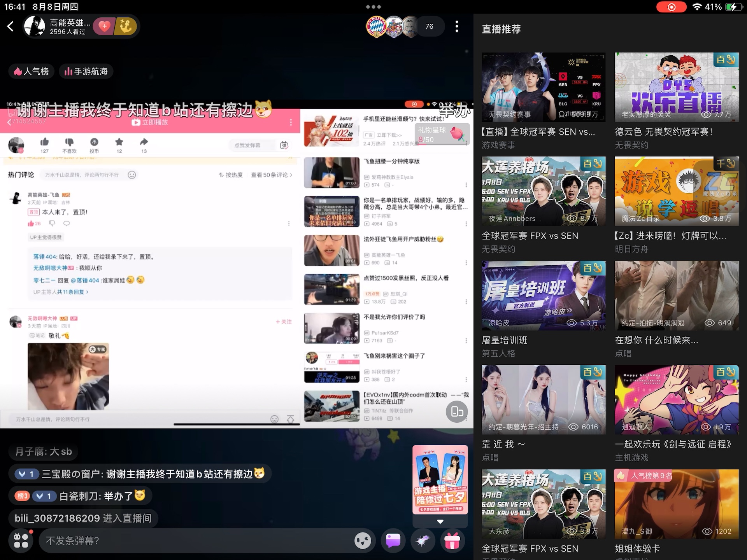
Task: Select 月子腐 chat message
Action: point(44,451)
